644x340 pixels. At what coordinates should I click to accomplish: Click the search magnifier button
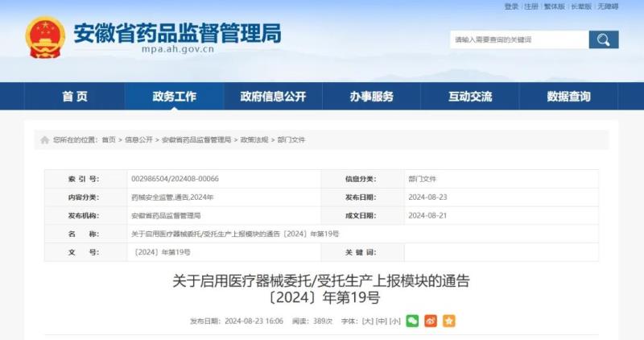[603, 39]
